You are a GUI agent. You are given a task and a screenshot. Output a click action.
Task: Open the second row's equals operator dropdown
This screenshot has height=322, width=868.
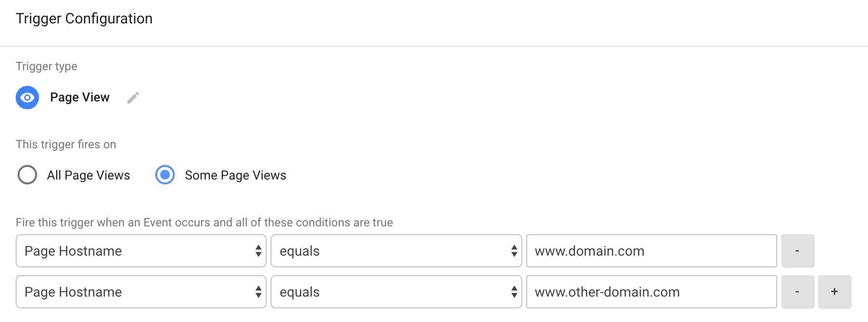point(396,292)
